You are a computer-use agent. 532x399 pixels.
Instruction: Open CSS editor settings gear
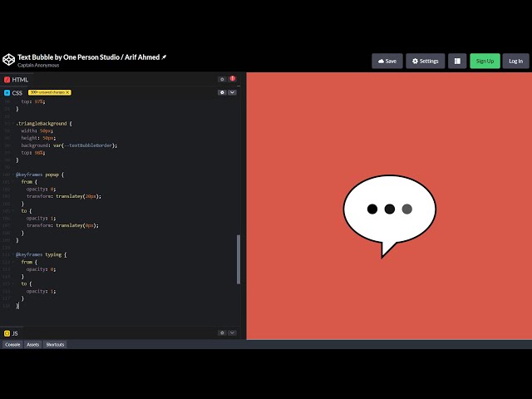tap(222, 92)
